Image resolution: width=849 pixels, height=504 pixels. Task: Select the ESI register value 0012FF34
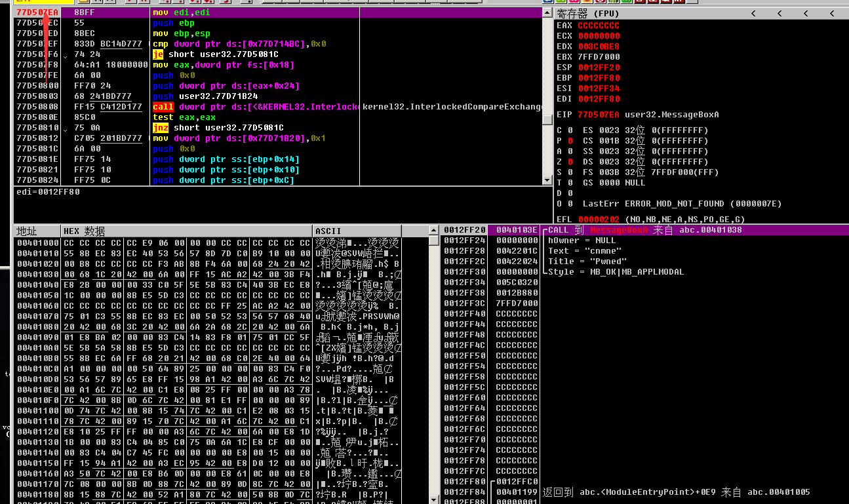(x=598, y=88)
